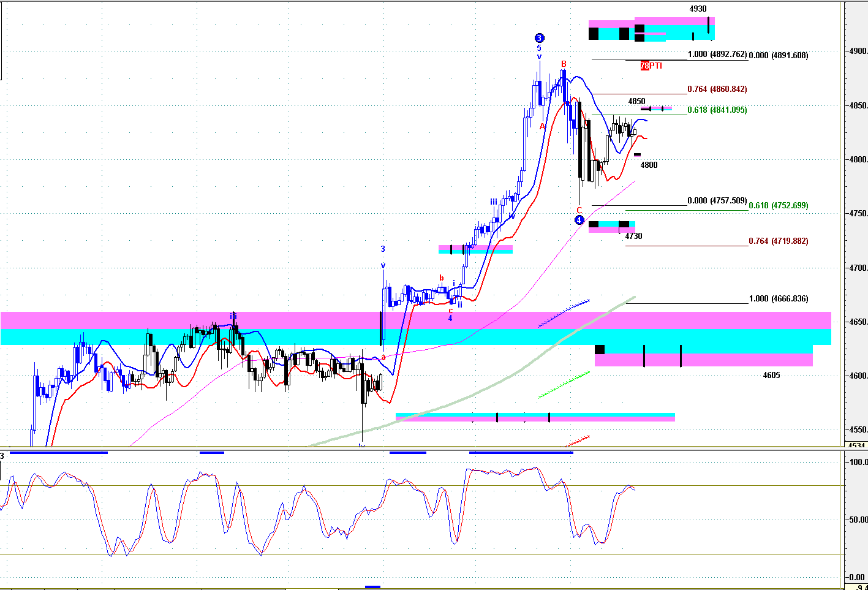Select the '1.000 (4892.762)' Fibonacci label
Viewport: 868px width, 590px height.
pos(717,54)
